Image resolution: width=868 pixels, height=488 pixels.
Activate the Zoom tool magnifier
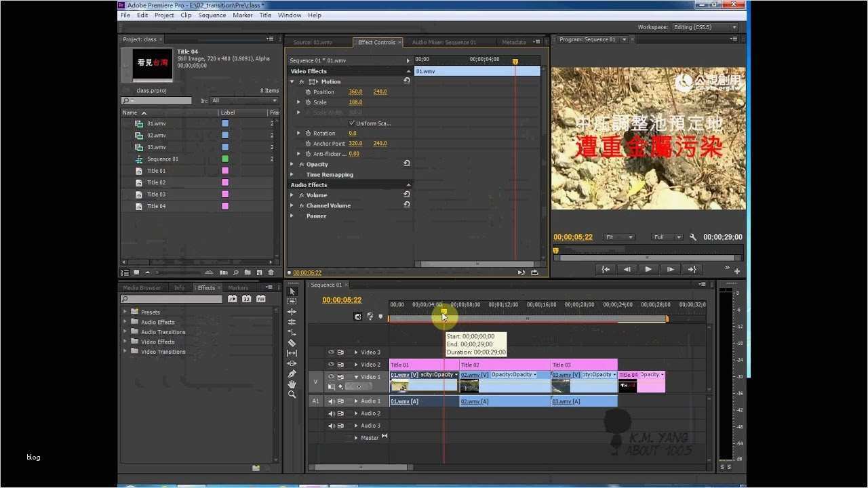coord(292,394)
